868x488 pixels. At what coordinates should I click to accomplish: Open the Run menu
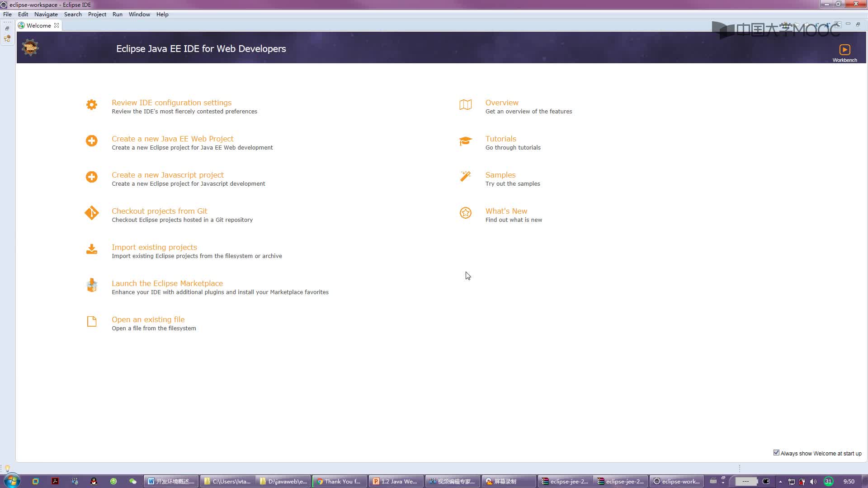118,14
